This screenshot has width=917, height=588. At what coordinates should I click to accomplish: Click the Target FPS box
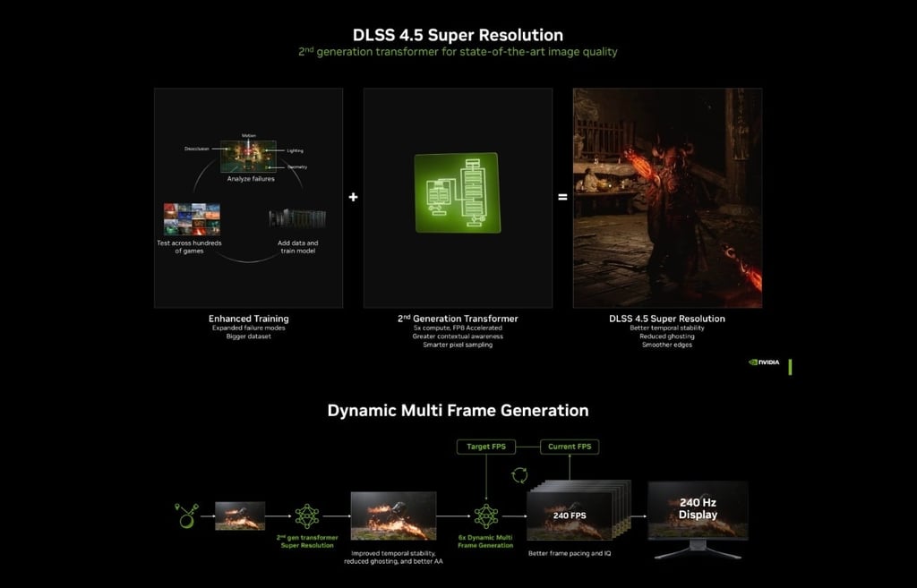(x=486, y=447)
